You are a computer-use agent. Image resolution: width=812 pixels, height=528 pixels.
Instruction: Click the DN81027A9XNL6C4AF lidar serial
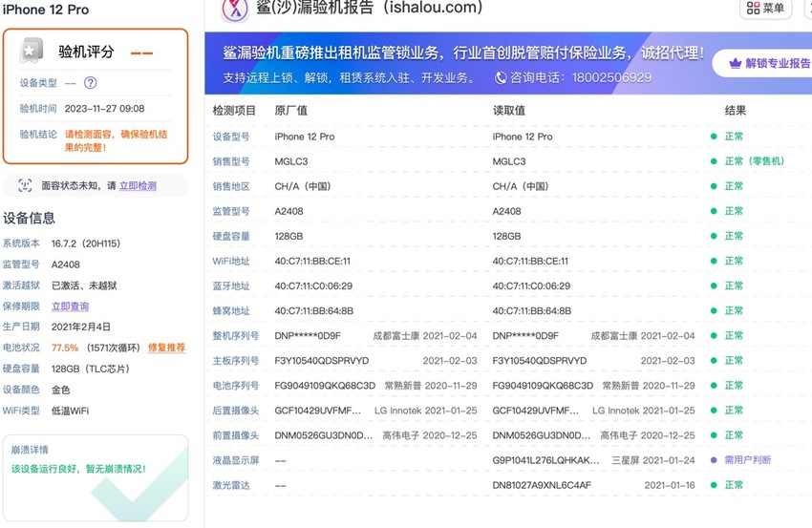(x=542, y=485)
